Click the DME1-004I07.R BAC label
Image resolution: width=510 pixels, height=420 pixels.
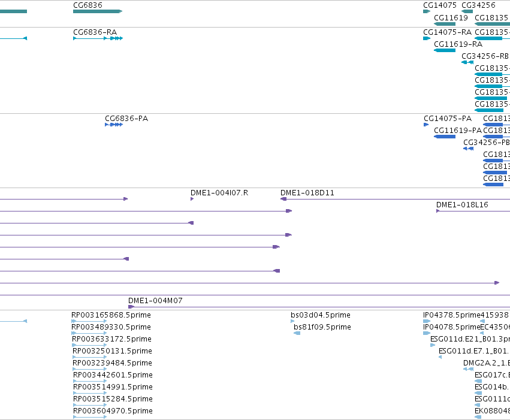pos(219,193)
